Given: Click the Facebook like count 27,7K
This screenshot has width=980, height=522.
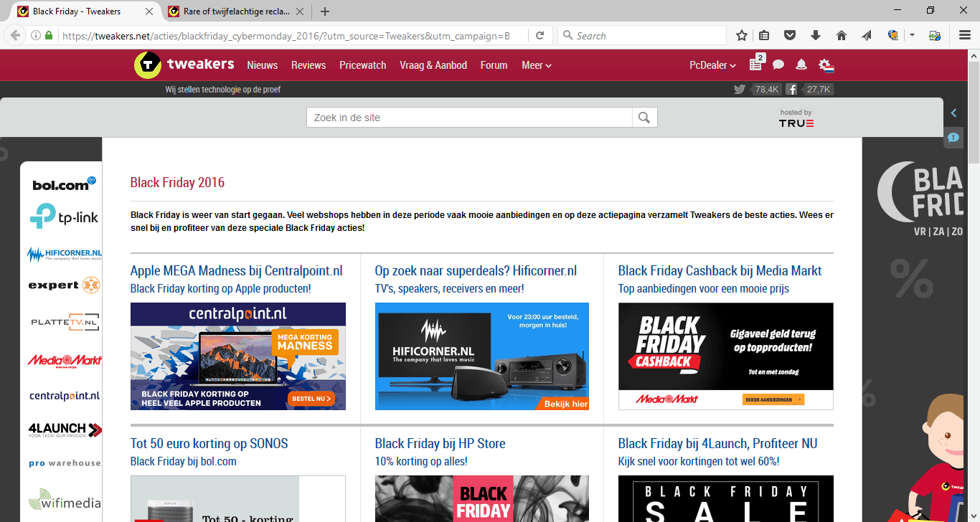Looking at the screenshot, I should [818, 90].
